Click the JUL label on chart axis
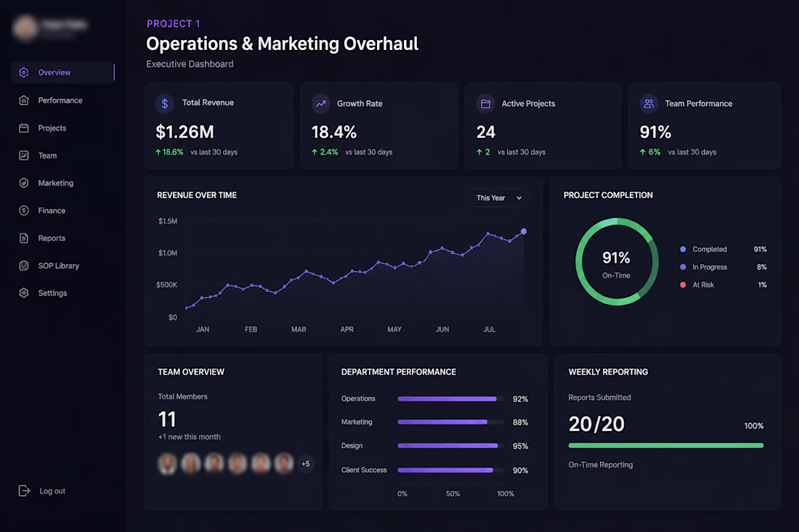Screen dimensions: 799x532 coord(489,330)
